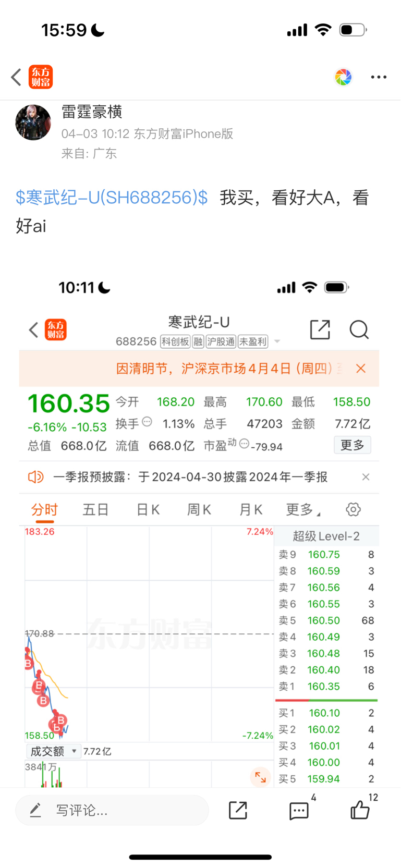Select the 卖1 160.35 order row

coord(326,687)
